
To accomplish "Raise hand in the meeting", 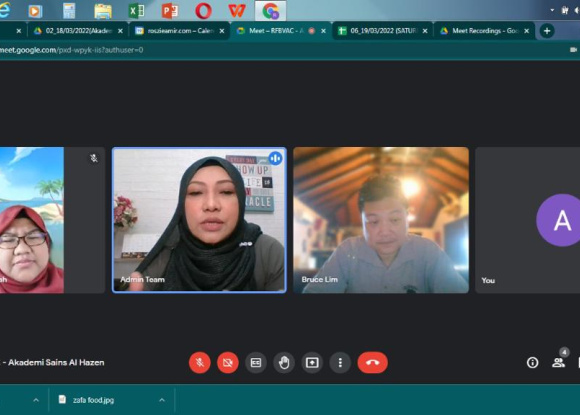I will coord(284,362).
